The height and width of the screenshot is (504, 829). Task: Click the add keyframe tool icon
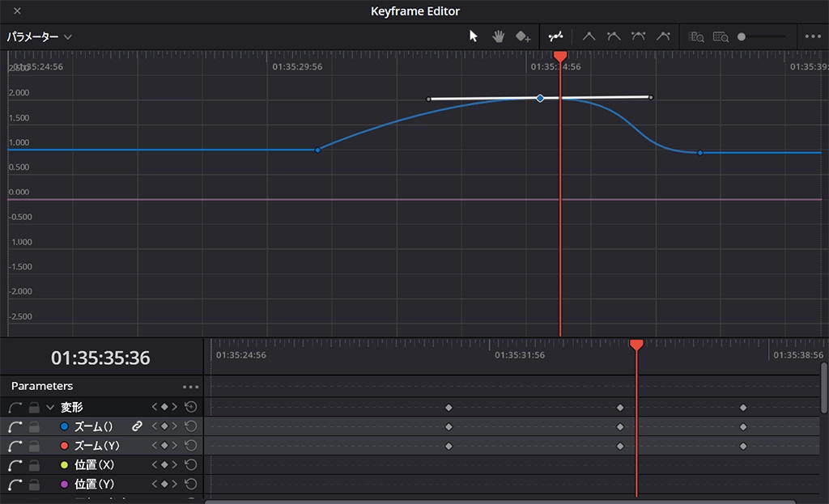pos(524,36)
